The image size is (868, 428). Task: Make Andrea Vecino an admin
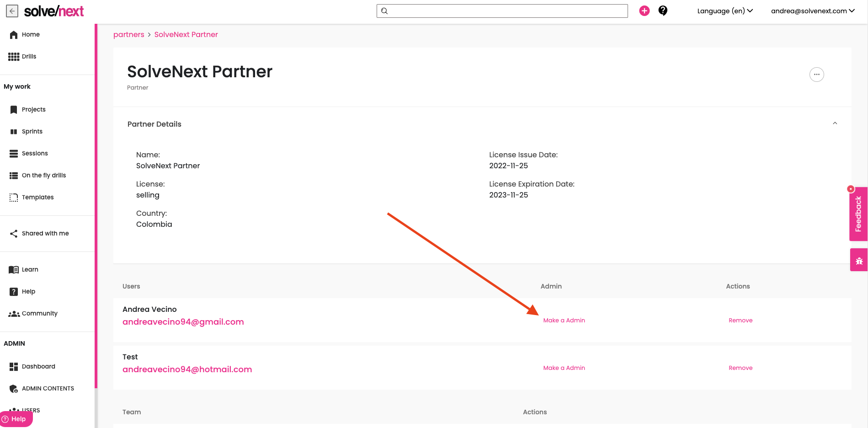coord(564,321)
